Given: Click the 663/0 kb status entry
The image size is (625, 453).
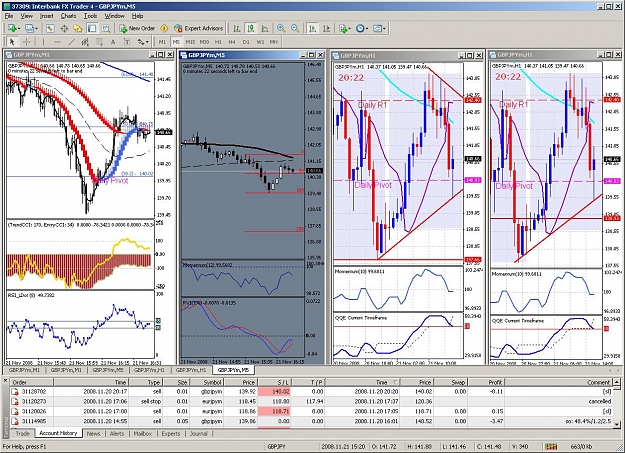Looking at the screenshot, I should tap(581, 447).
